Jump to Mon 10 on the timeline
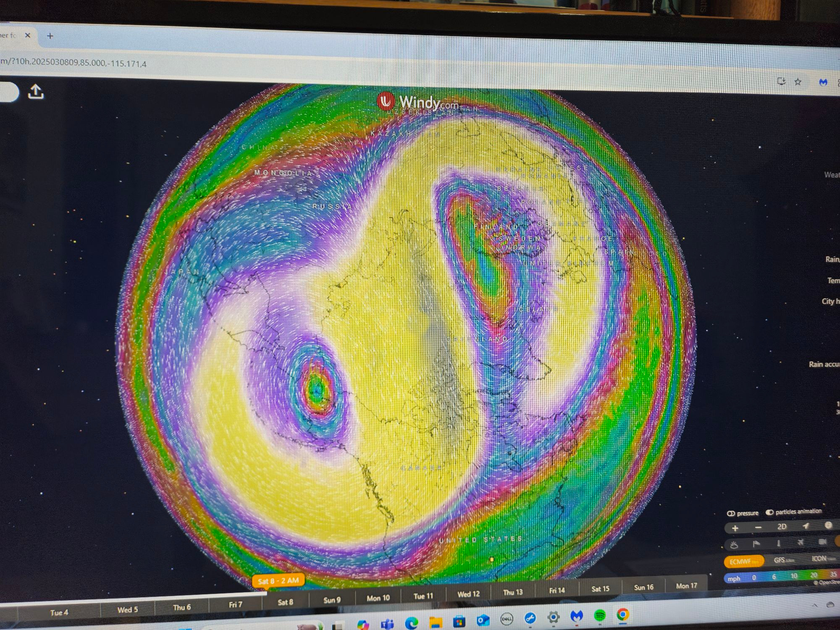Viewport: 840px width, 630px height. coord(378,598)
